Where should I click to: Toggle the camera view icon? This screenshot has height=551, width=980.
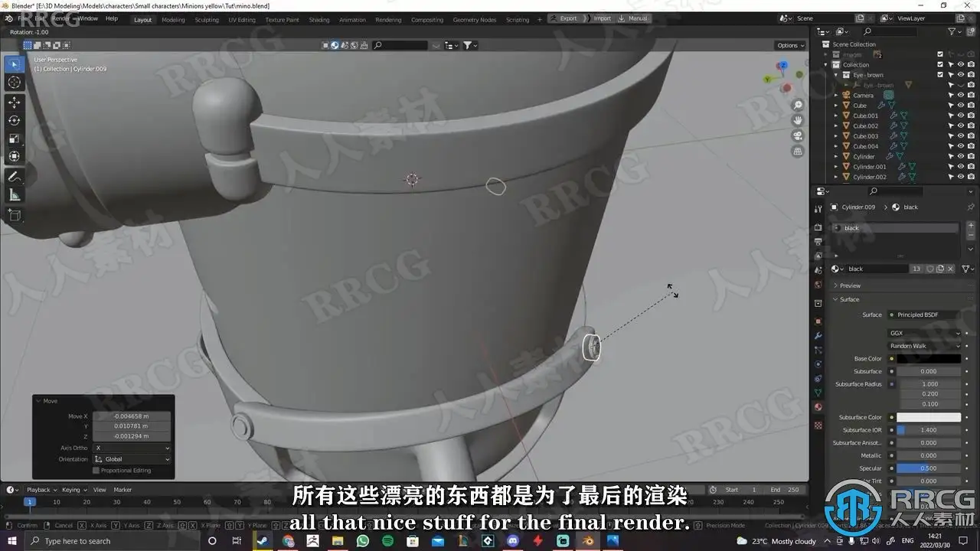click(x=798, y=135)
